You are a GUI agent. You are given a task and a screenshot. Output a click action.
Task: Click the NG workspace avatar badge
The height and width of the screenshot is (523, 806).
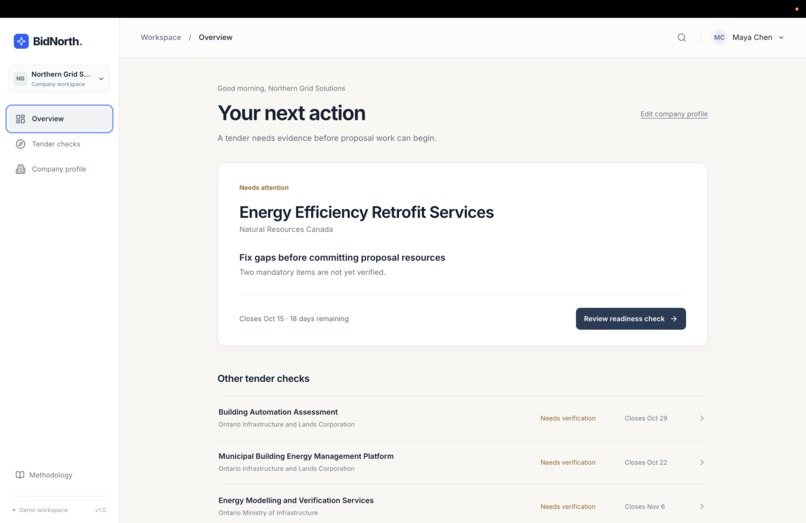(x=20, y=79)
